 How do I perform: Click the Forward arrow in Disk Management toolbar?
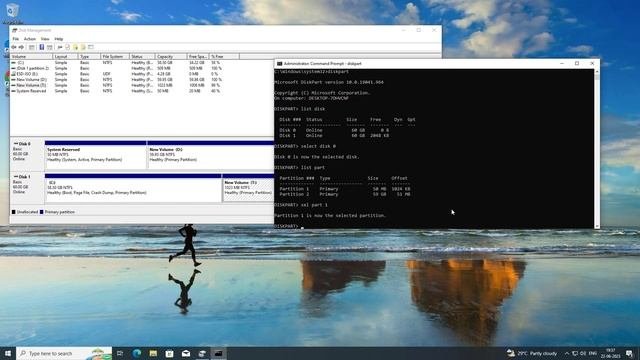click(x=21, y=47)
